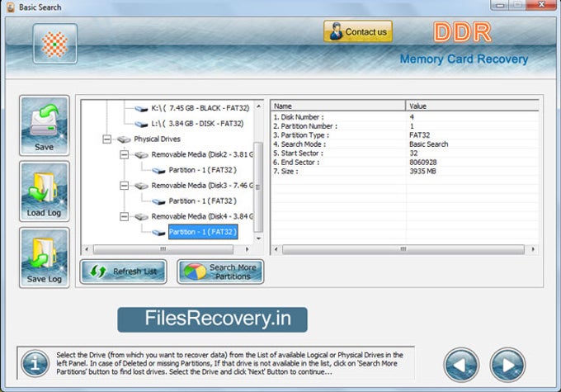
Task: Collapse the Physical Drives node
Action: (106, 139)
